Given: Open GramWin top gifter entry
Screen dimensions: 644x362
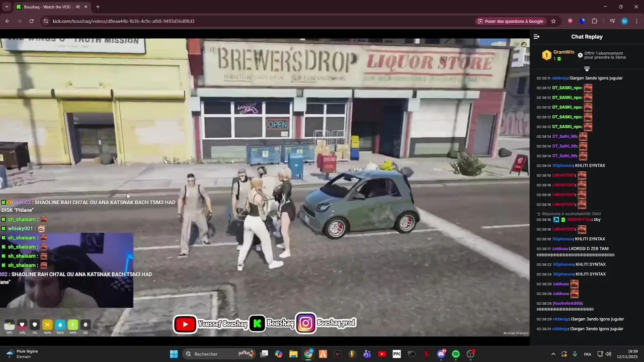Looking at the screenshot, I should point(558,55).
